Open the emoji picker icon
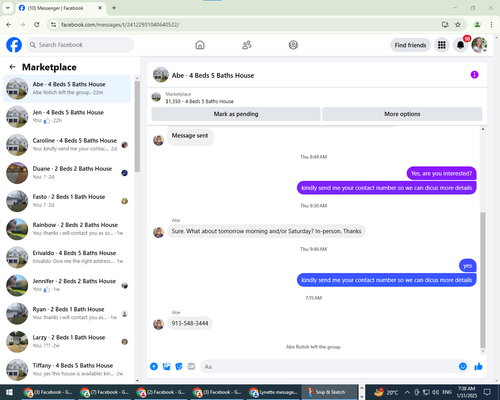 tap(463, 367)
